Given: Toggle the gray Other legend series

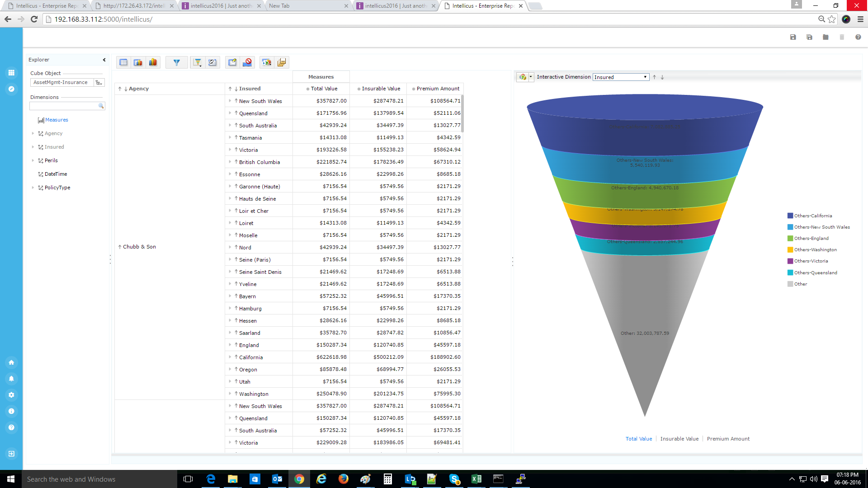Looking at the screenshot, I should [800, 284].
